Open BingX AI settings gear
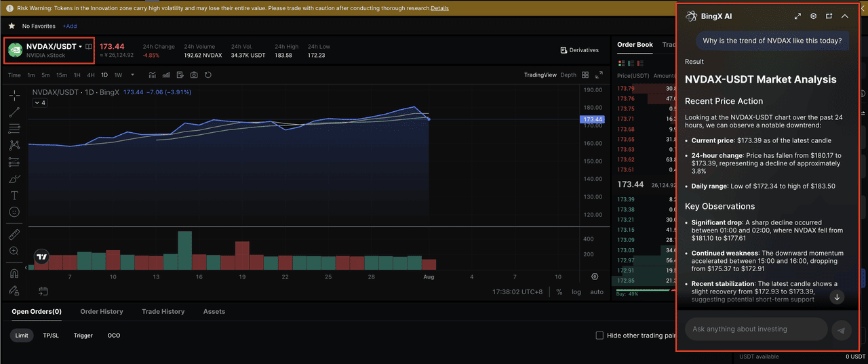The height and width of the screenshot is (364, 868). click(814, 16)
